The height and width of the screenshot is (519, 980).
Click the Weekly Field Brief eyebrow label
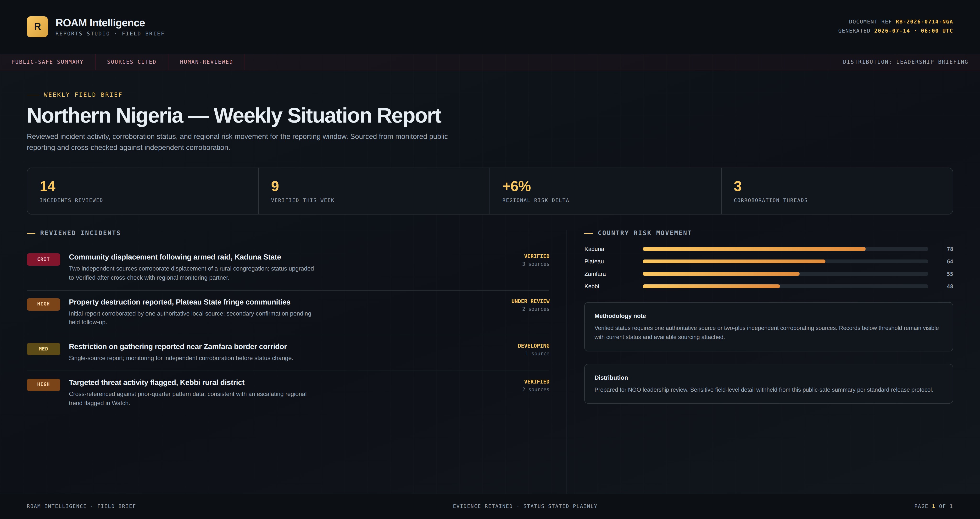pos(83,95)
